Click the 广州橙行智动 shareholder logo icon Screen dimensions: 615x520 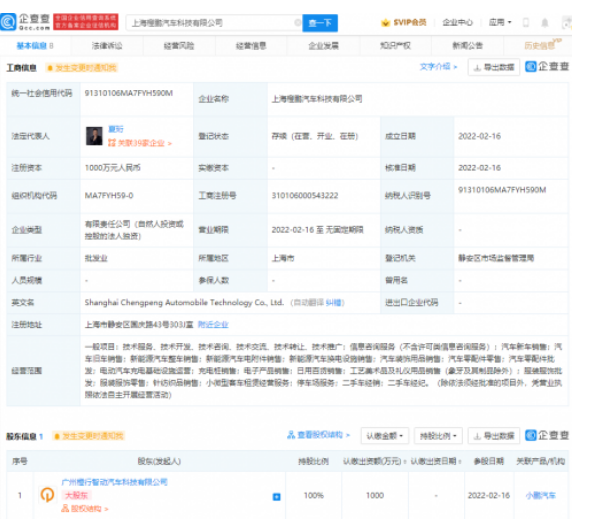tap(47, 495)
